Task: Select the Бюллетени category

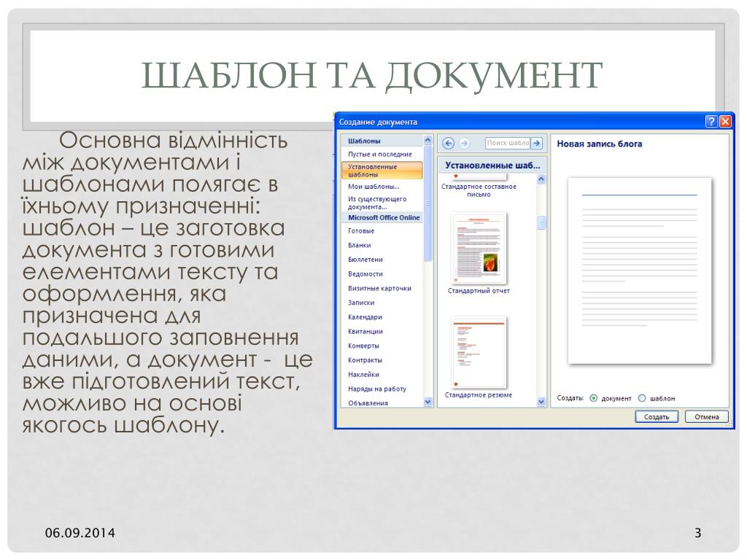Action: pyautogui.click(x=365, y=260)
